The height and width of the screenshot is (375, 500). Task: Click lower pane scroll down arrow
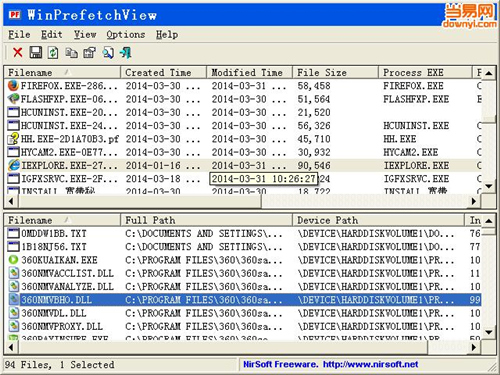click(489, 333)
